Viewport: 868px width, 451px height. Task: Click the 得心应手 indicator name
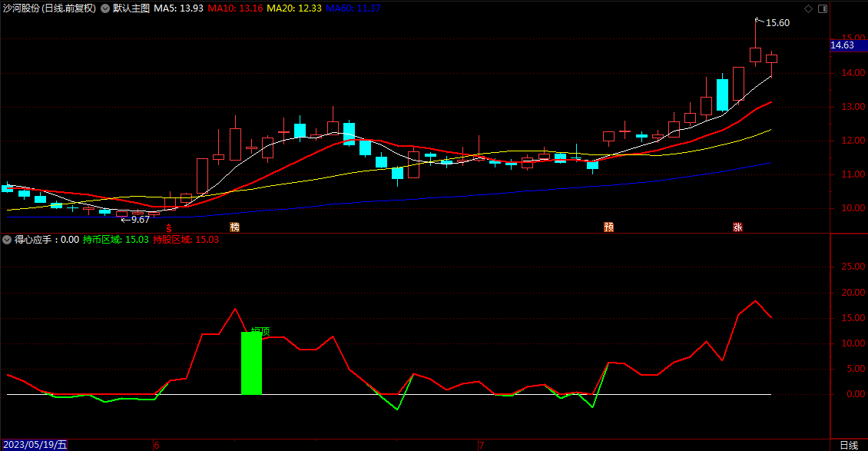33,240
